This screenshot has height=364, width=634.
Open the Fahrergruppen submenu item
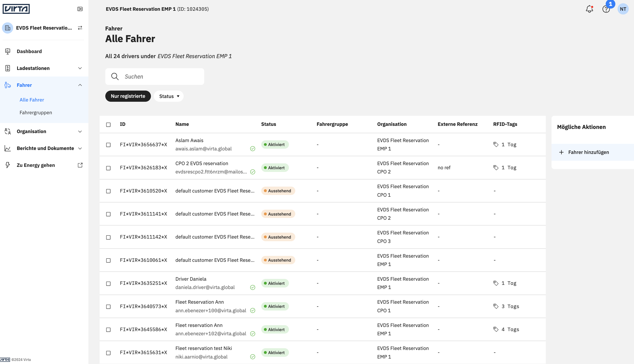click(36, 112)
